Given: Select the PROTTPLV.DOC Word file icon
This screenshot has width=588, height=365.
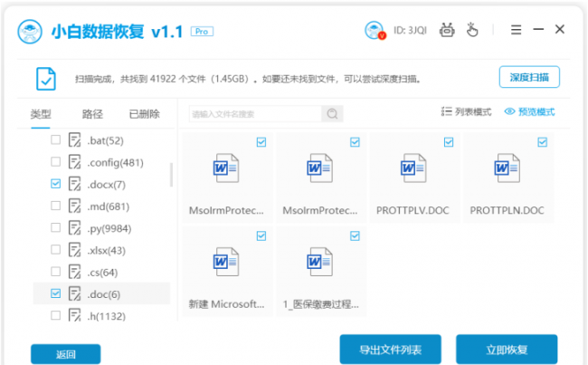Looking at the screenshot, I should coord(413,168).
